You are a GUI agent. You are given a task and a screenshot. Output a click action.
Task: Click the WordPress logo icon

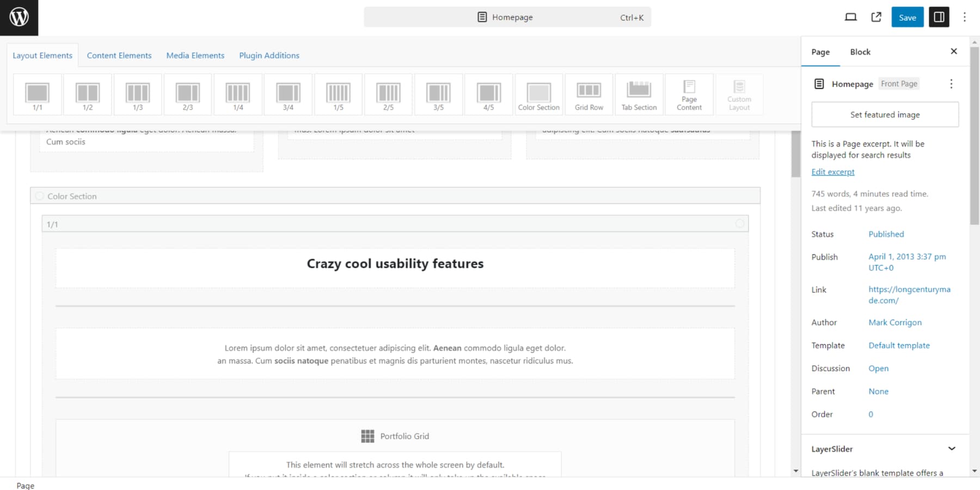[x=19, y=17]
